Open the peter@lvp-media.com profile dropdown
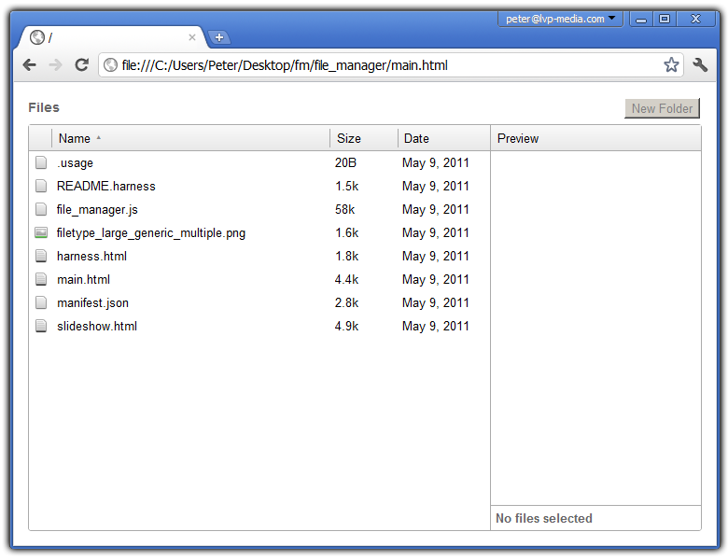 pyautogui.click(x=560, y=19)
